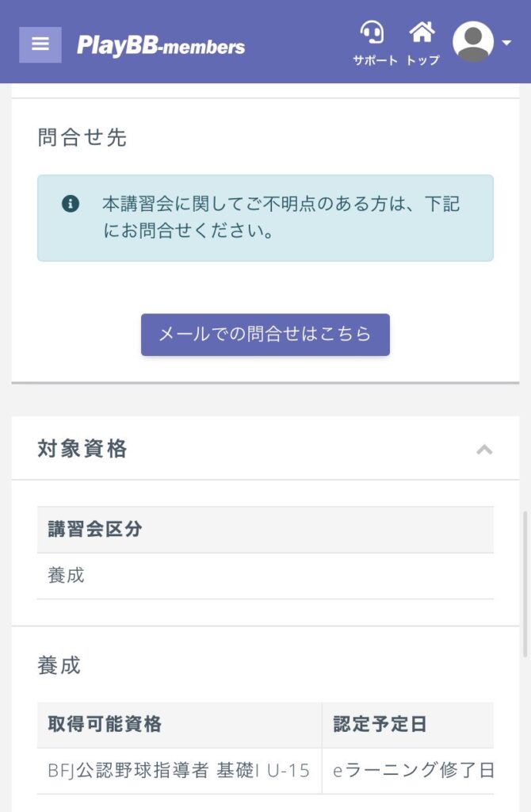Open the account dropdown arrow

(x=507, y=43)
